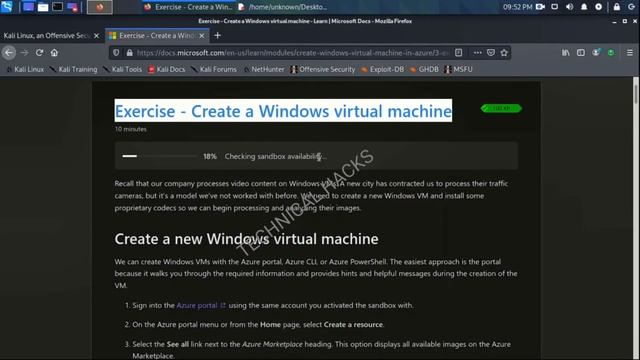Open the Offensive Security bookmark

(323, 69)
